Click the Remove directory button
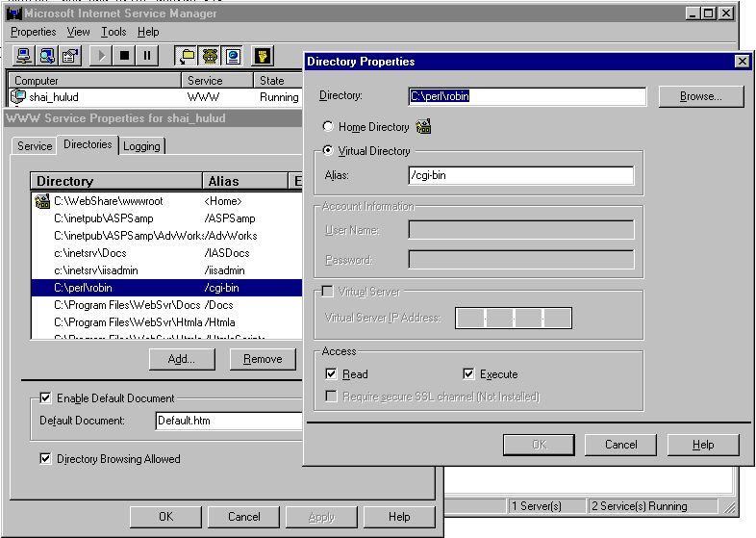The height and width of the screenshot is (538, 756). (263, 359)
